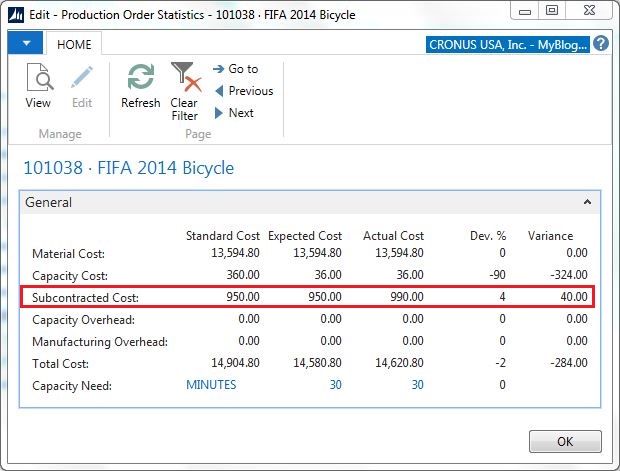
Task: Click the Total Cost deviation -2
Action: [501, 363]
